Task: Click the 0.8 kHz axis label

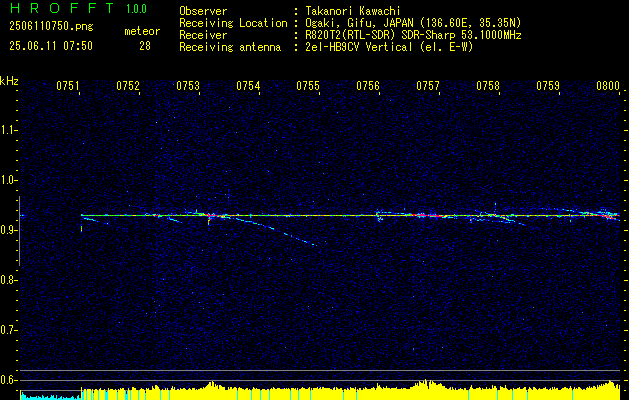Action: pos(8,280)
